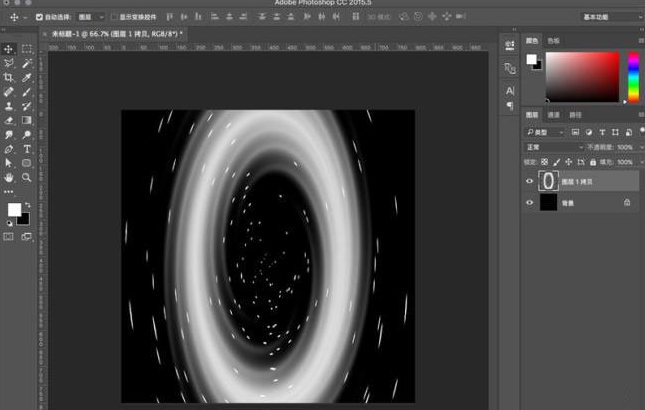
Task: Enable the 显示变换控件 checkbox
Action: [x=114, y=17]
